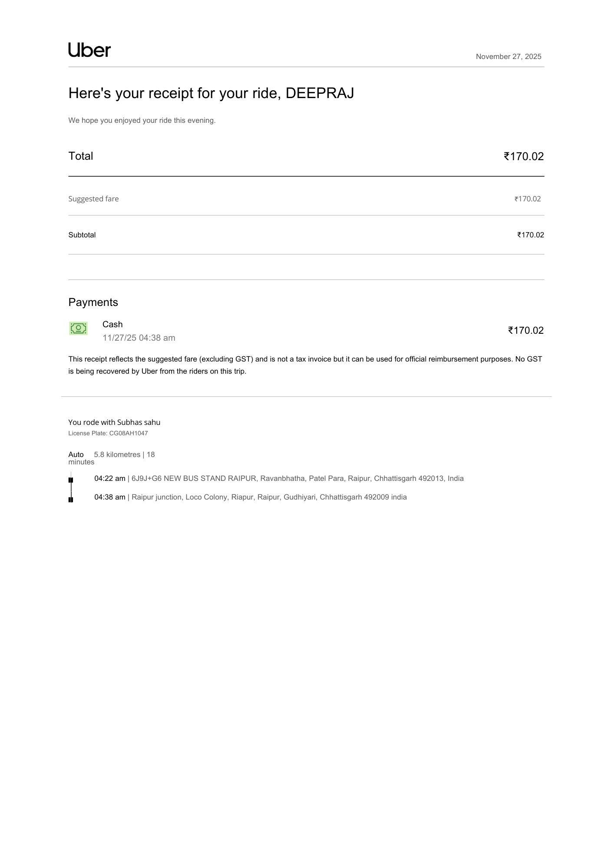This screenshot has width=614, height=868.
Task: Select the Subtotal label
Action: 82,235
